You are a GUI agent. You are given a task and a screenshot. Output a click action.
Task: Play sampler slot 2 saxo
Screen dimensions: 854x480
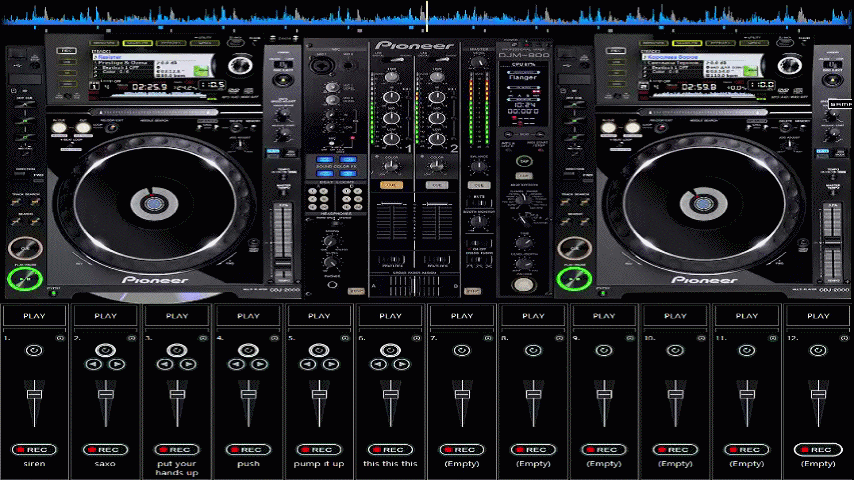coord(106,316)
